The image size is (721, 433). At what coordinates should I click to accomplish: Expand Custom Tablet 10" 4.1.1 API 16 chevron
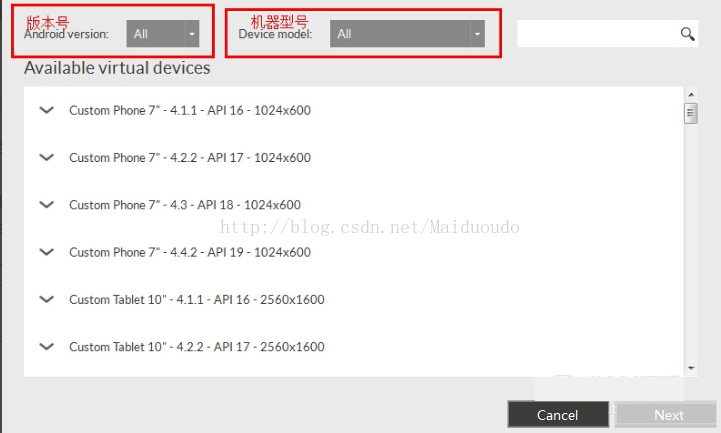click(x=46, y=300)
